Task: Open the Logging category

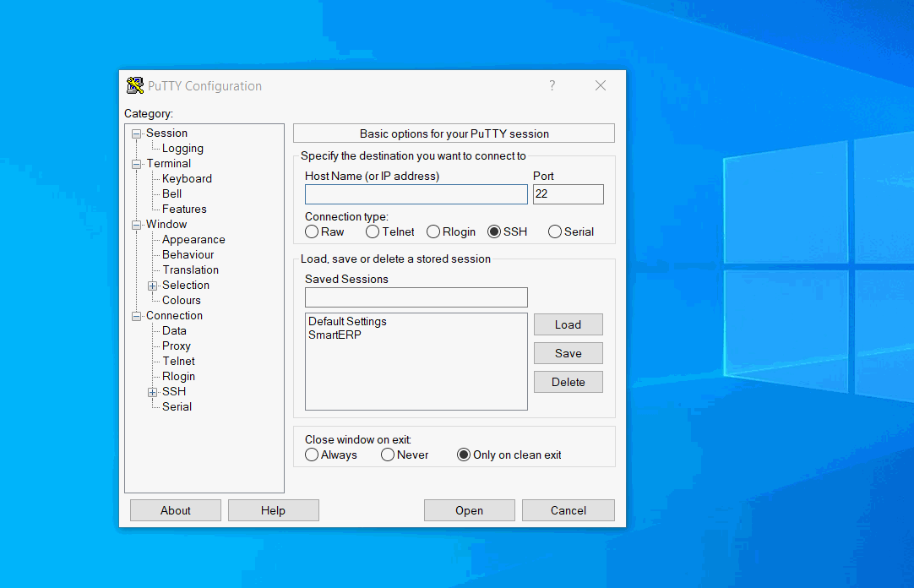Action: [182, 149]
